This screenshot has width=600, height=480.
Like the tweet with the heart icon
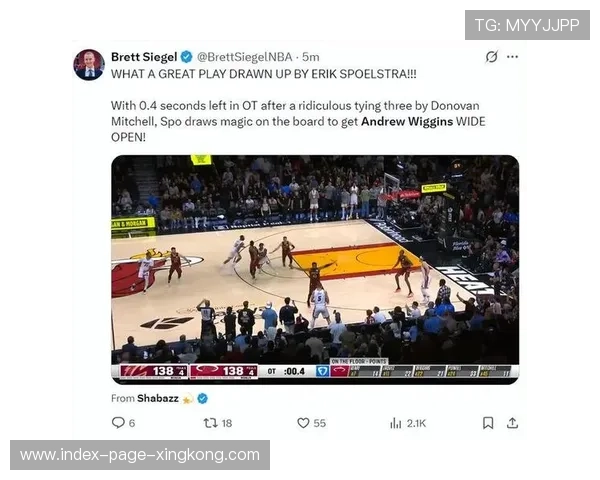tap(303, 423)
